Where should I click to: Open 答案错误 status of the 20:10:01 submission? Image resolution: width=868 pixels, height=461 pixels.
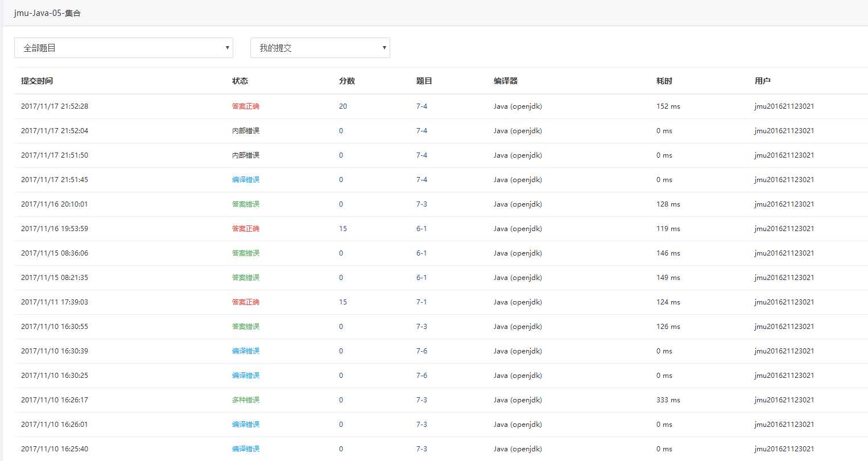coord(246,204)
